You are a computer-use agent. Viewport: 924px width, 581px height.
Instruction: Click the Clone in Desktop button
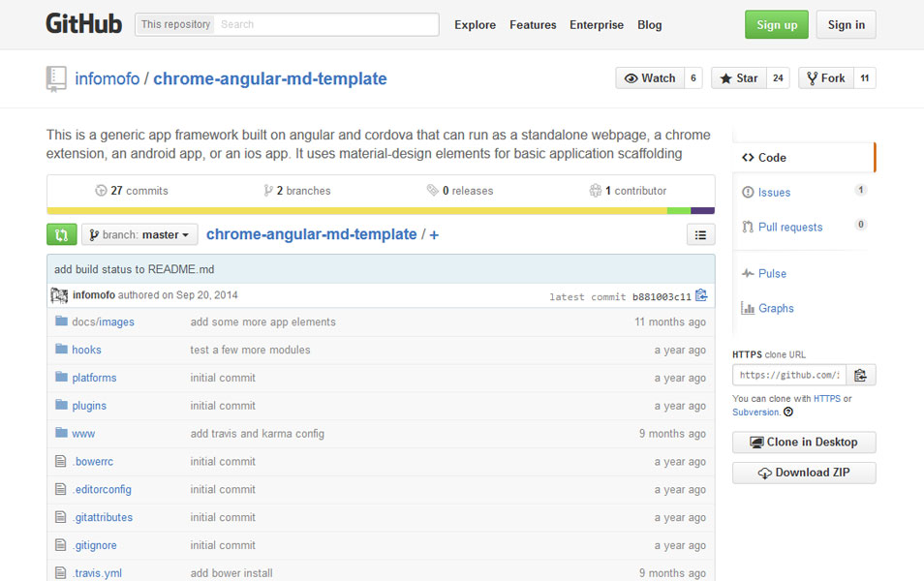[x=804, y=442]
